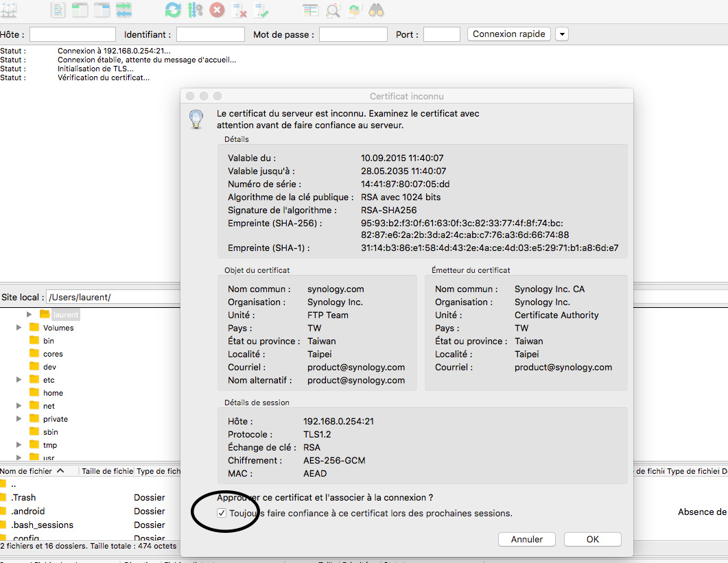Select the Volumes tree item label

pyautogui.click(x=58, y=328)
